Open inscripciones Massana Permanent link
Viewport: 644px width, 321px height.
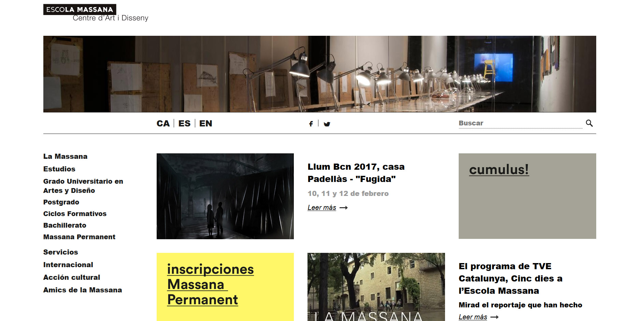(211, 285)
